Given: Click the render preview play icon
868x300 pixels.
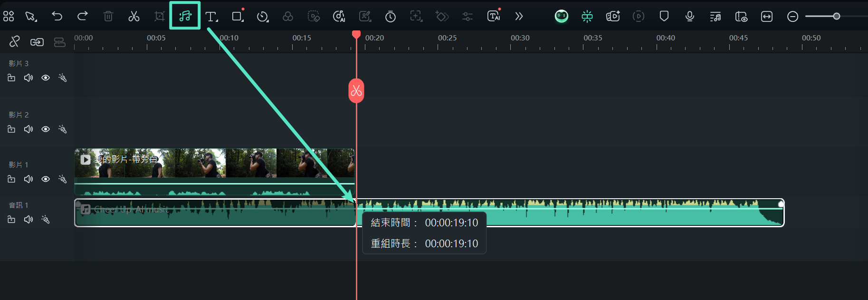Looking at the screenshot, I should pos(639,17).
